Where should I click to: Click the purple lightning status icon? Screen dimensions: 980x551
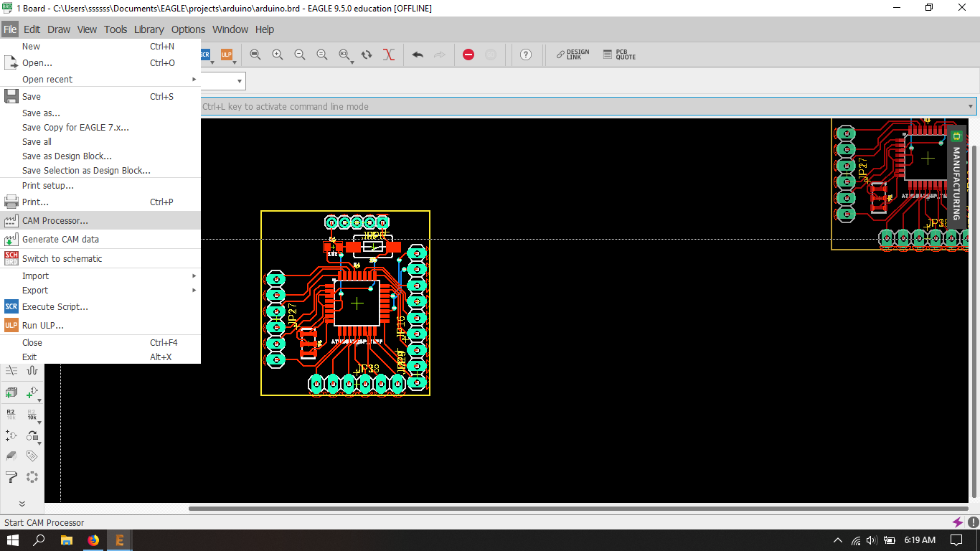coord(957,522)
